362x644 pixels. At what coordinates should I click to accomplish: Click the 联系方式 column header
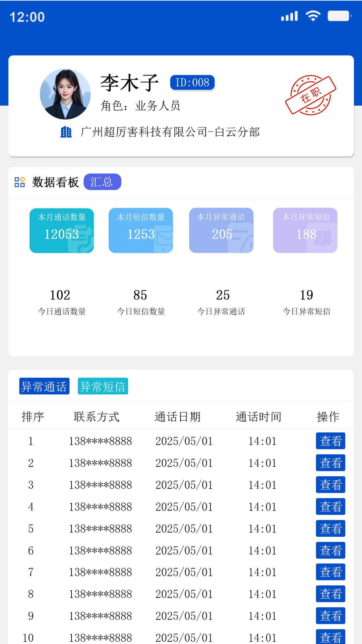tap(97, 417)
